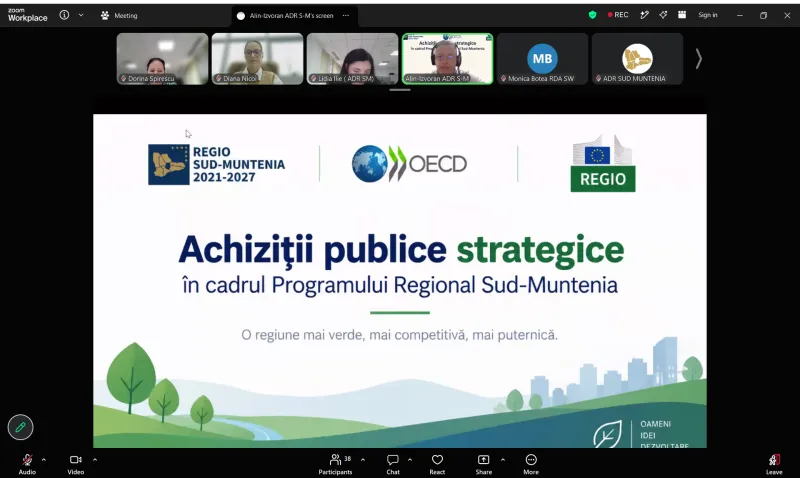Open the React heart menu
This screenshot has width=800, height=478.
(437, 464)
